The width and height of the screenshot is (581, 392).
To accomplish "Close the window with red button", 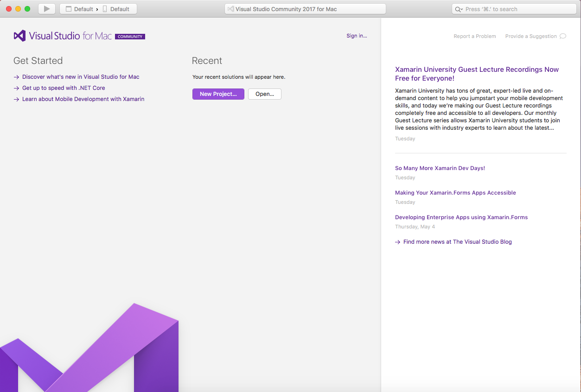I will pyautogui.click(x=9, y=9).
